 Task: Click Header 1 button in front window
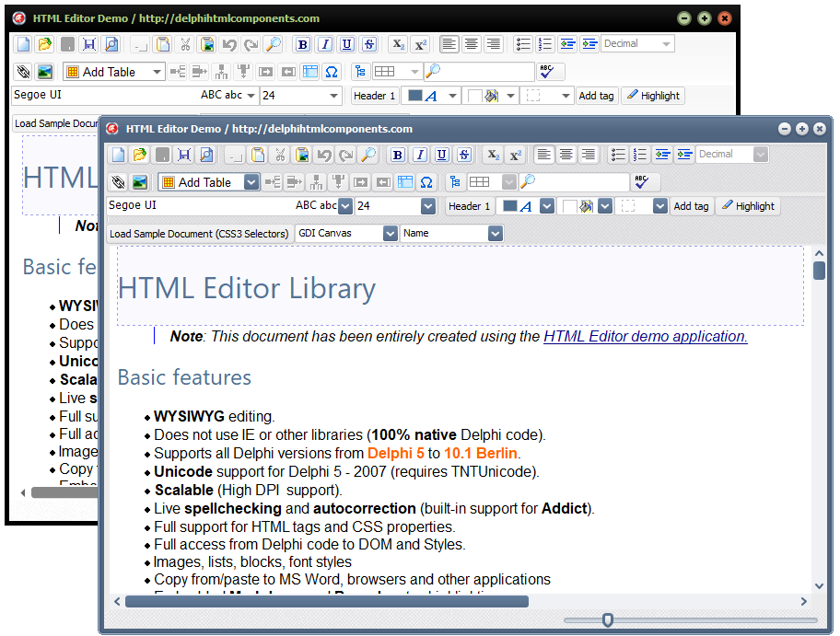(x=470, y=206)
